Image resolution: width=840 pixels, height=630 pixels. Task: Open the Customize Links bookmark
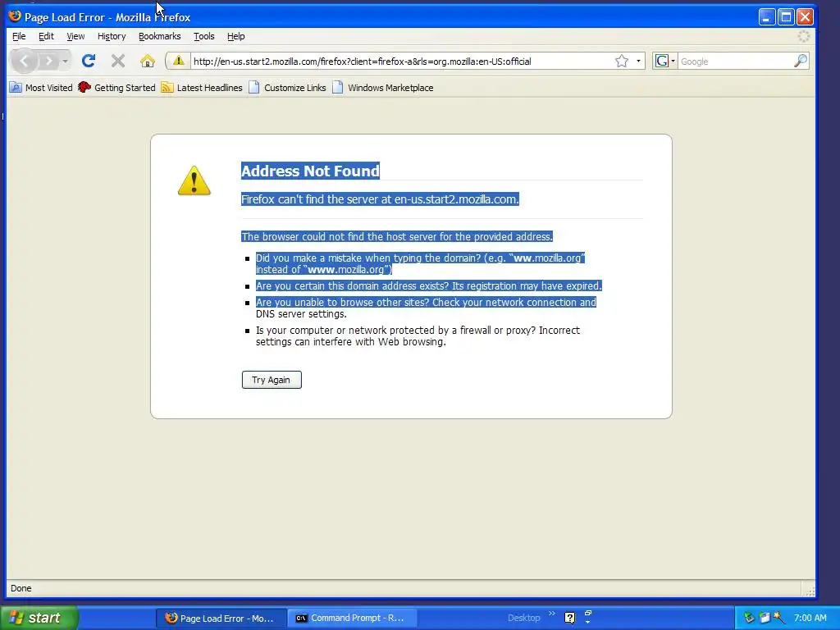[x=287, y=87]
